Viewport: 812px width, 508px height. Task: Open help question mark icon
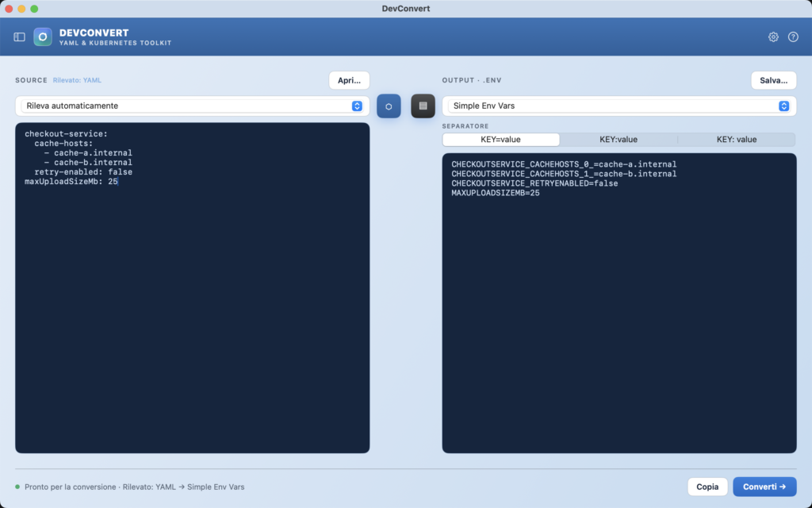click(x=793, y=37)
